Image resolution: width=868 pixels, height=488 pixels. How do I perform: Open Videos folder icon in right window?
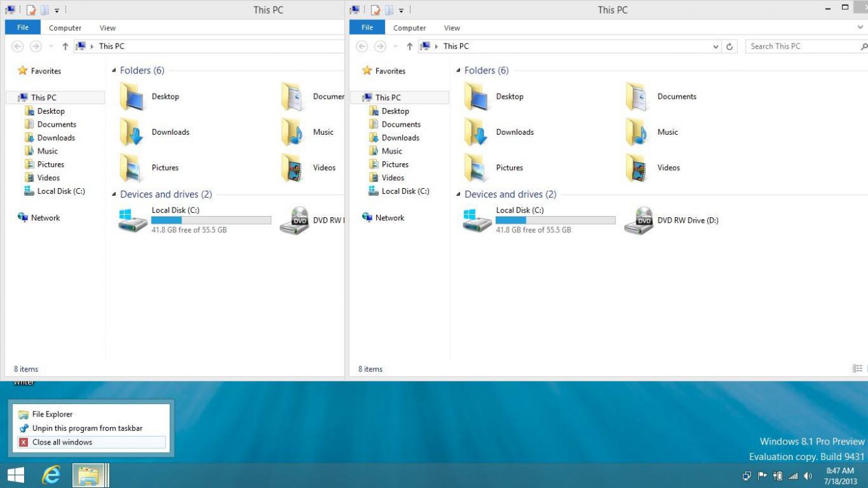[638, 168]
